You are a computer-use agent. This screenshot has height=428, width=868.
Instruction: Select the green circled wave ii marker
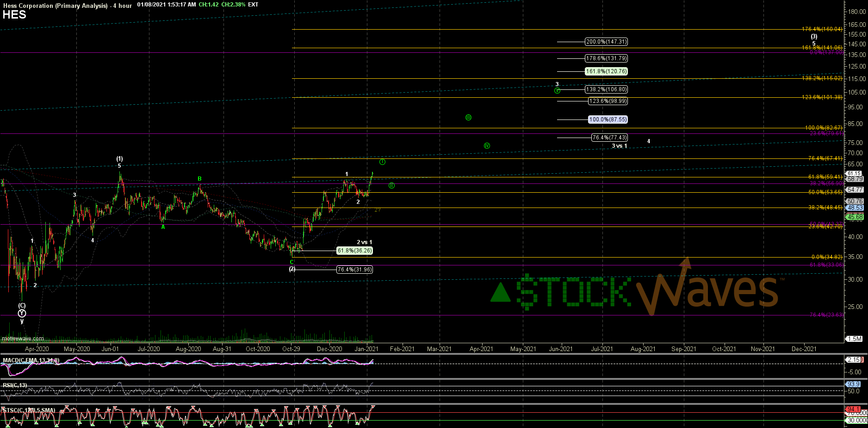391,186
